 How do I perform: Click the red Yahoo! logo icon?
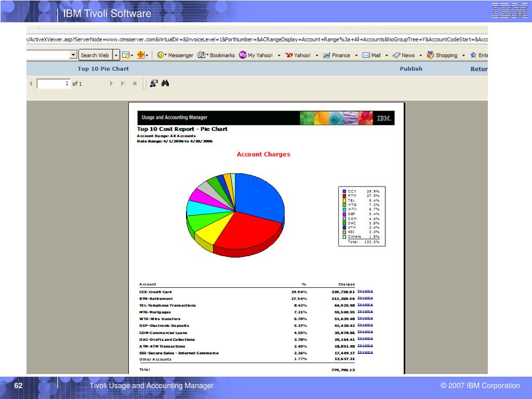289,55
